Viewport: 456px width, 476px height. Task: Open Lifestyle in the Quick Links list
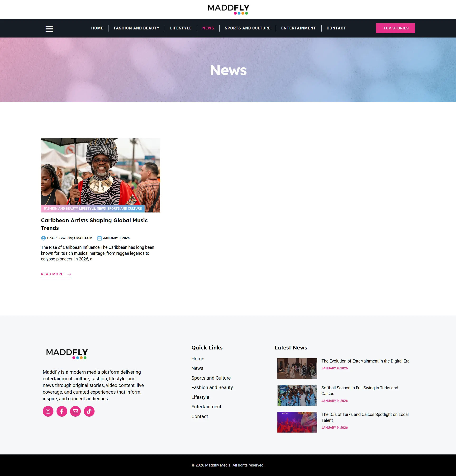click(x=200, y=397)
